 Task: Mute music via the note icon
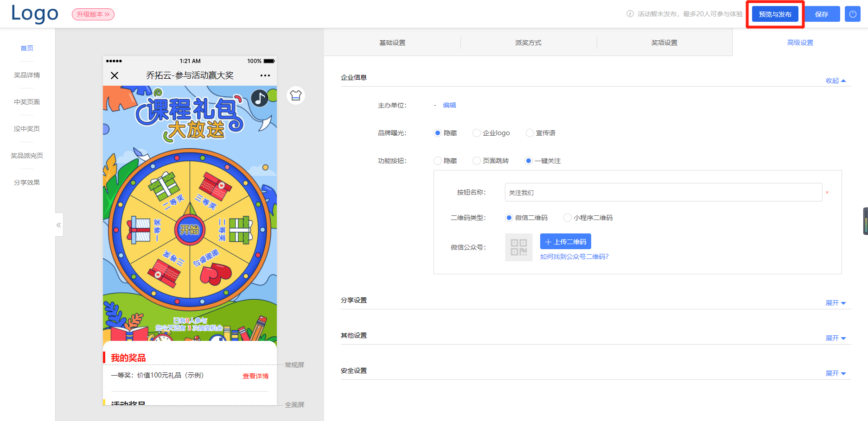coord(260,98)
